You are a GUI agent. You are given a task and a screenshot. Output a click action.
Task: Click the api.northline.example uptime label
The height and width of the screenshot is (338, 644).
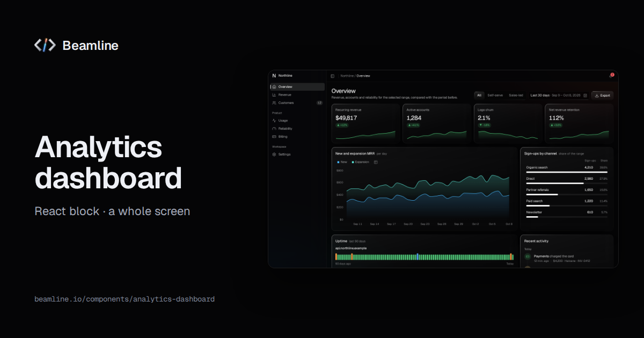[x=350, y=248]
